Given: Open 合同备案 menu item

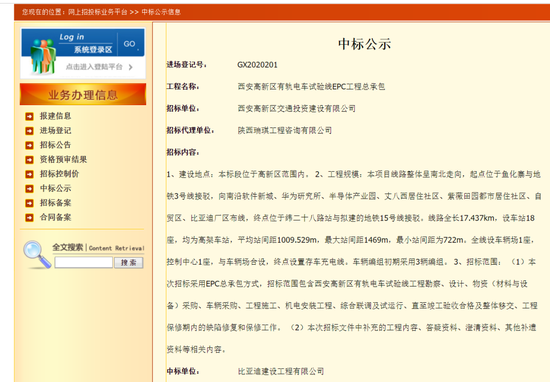Looking at the screenshot, I should click(55, 217).
